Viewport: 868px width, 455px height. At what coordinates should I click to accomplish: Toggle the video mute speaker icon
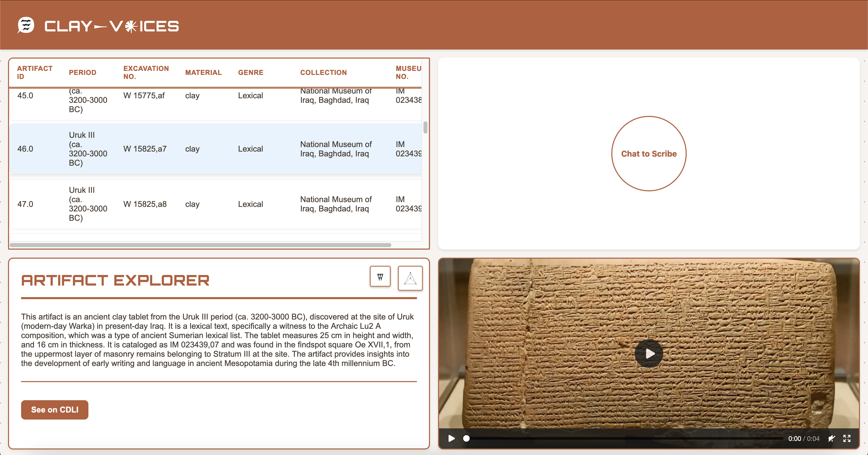coord(831,438)
